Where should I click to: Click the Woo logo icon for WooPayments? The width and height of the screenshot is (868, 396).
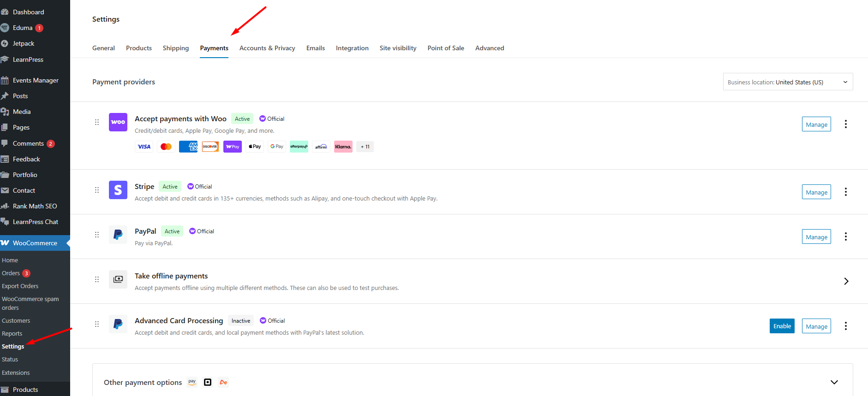coord(118,122)
